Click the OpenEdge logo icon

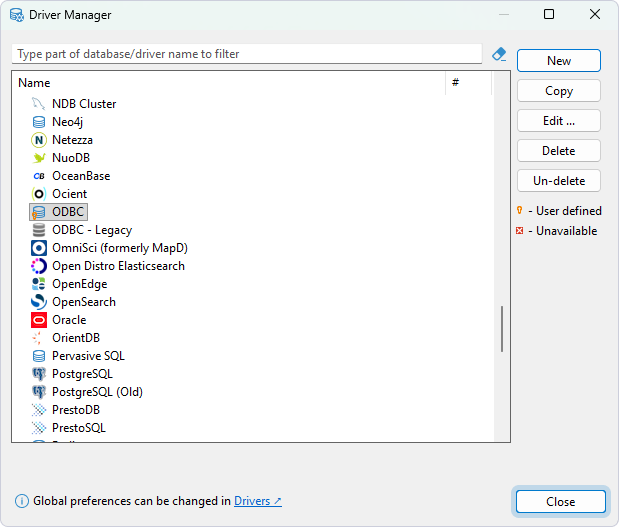(x=39, y=284)
